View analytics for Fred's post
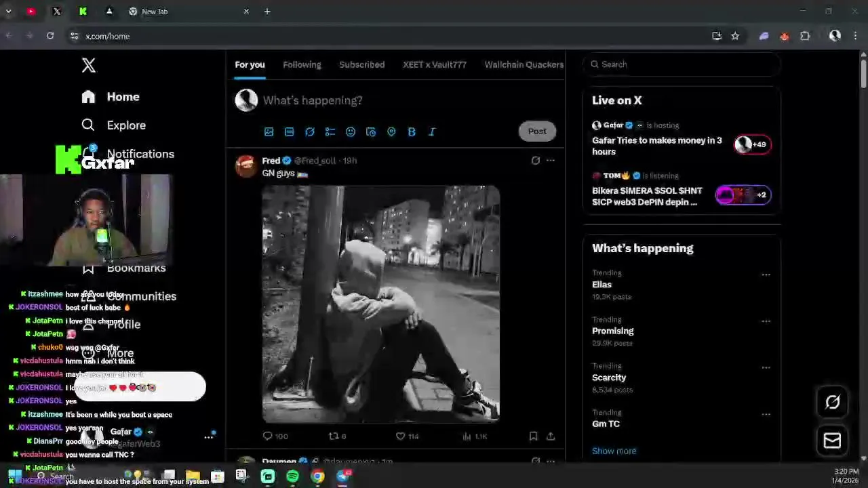This screenshot has width=868, height=488. 475,436
